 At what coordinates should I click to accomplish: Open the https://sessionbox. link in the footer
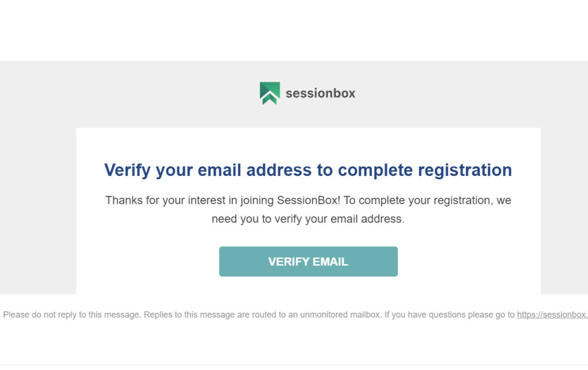pyautogui.click(x=552, y=315)
